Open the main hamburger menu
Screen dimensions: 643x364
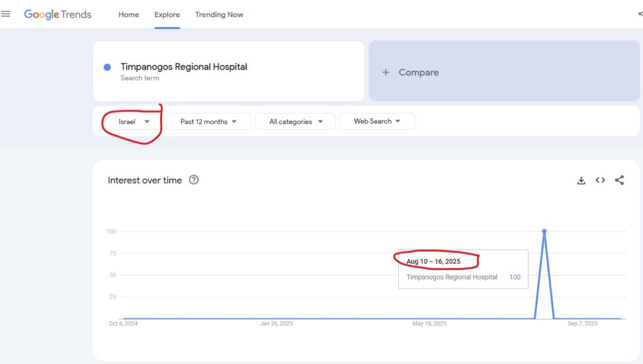(x=6, y=14)
